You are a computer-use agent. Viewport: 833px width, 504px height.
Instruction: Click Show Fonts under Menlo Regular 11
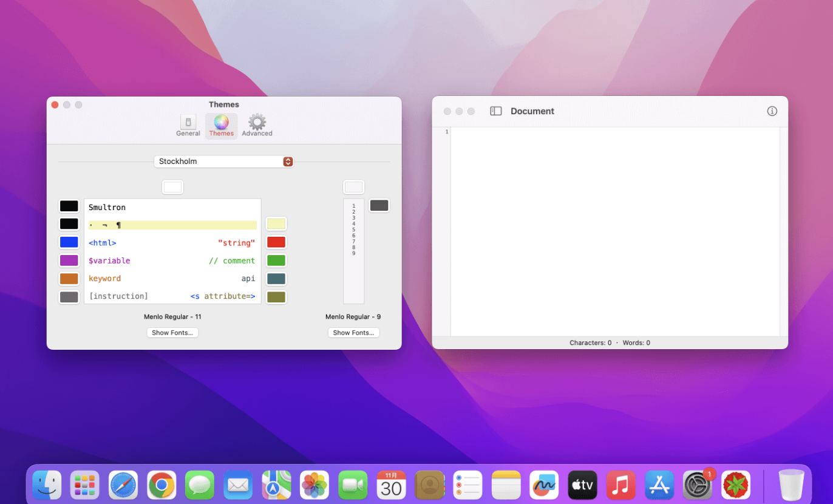click(172, 332)
